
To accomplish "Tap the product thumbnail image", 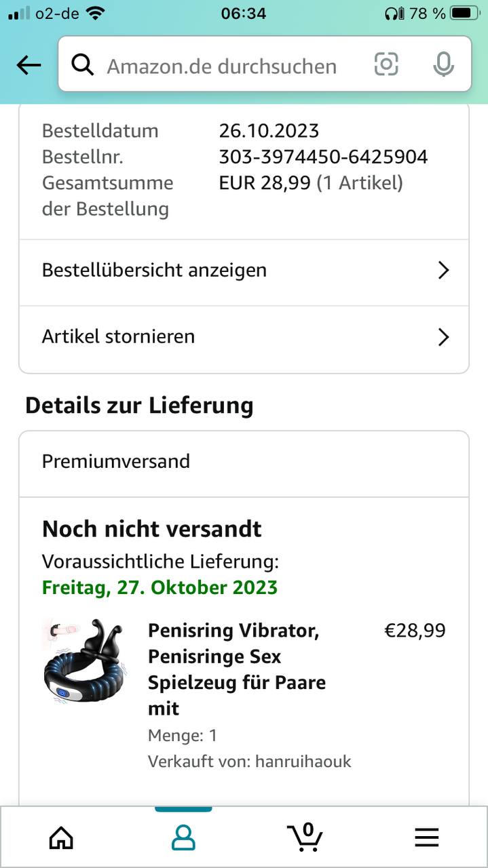I will tap(84, 660).
